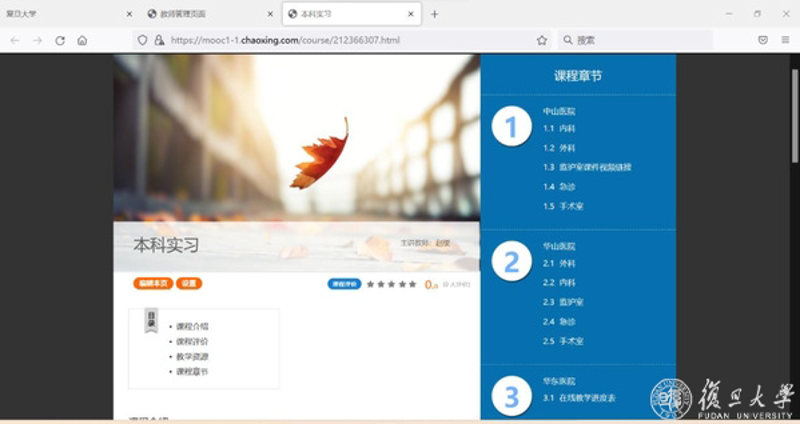Open 教学资源 in the contents list
The image size is (800, 424).
point(192,357)
